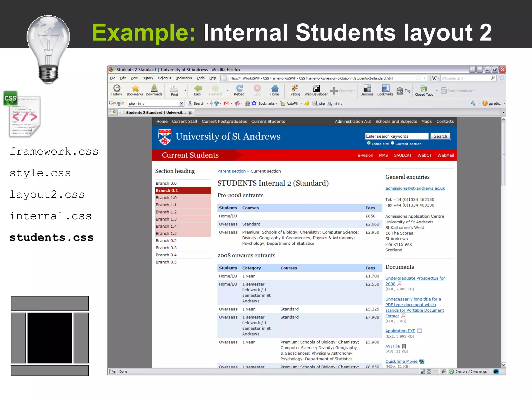Image resolution: width=532 pixels, height=399 pixels.
Task: Expand the URL bar history dropdown
Action: tap(424, 78)
